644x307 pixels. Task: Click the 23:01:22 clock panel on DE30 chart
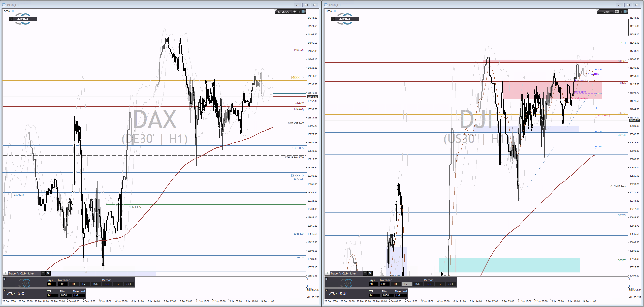click(x=23, y=19)
